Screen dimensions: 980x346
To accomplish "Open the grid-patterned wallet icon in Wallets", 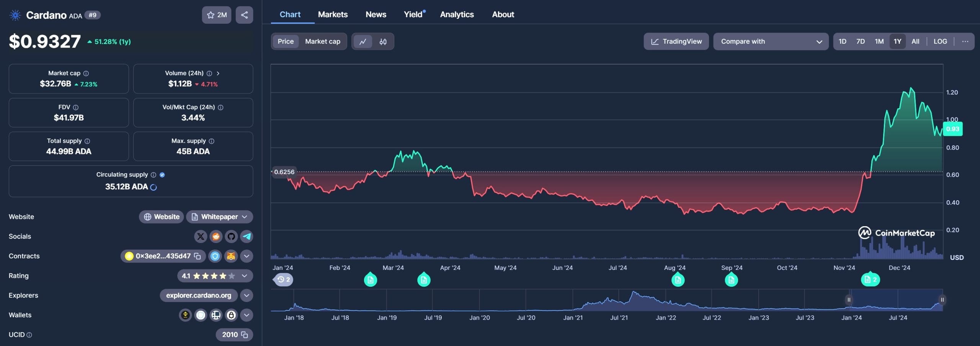I will coord(216,315).
